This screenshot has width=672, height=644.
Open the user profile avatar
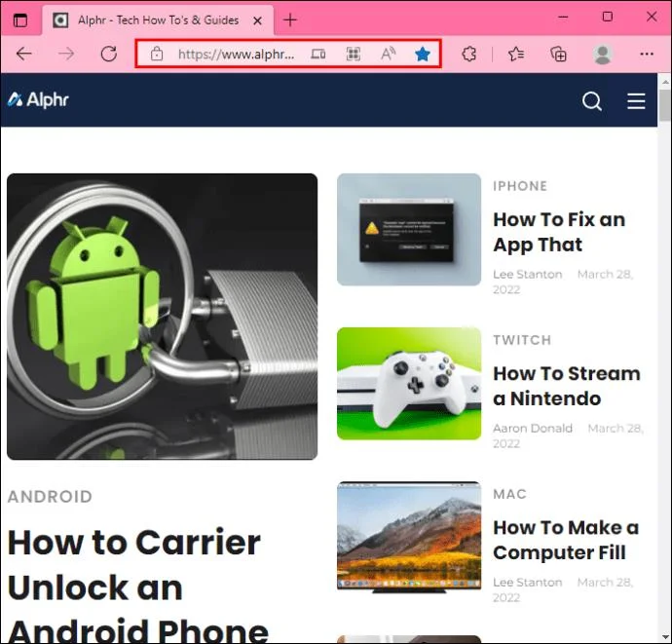tap(602, 54)
